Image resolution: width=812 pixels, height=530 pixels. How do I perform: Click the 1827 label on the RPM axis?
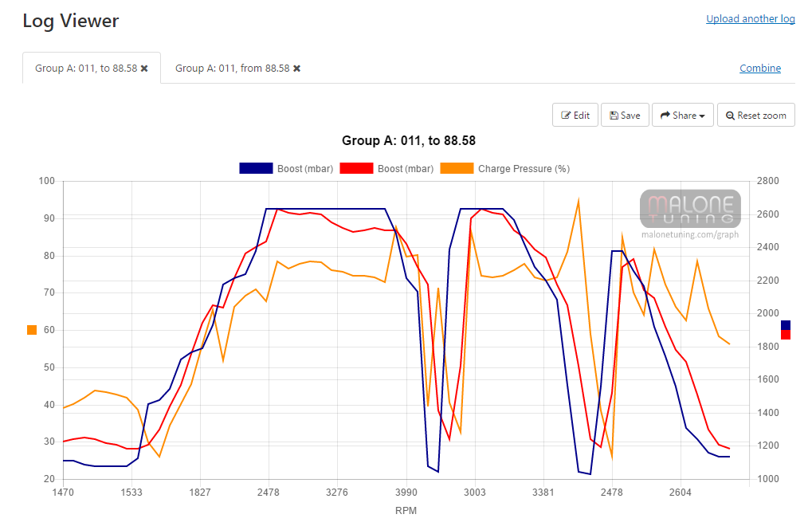200,493
